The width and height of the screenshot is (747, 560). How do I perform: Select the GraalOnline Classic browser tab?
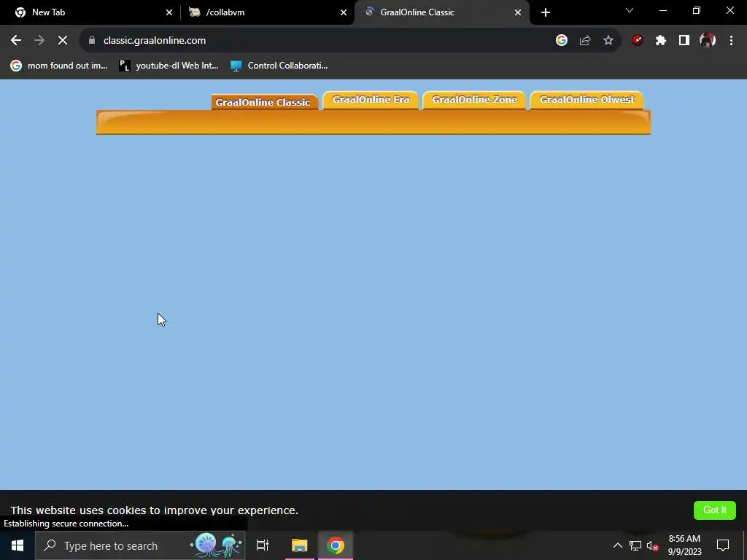(442, 12)
